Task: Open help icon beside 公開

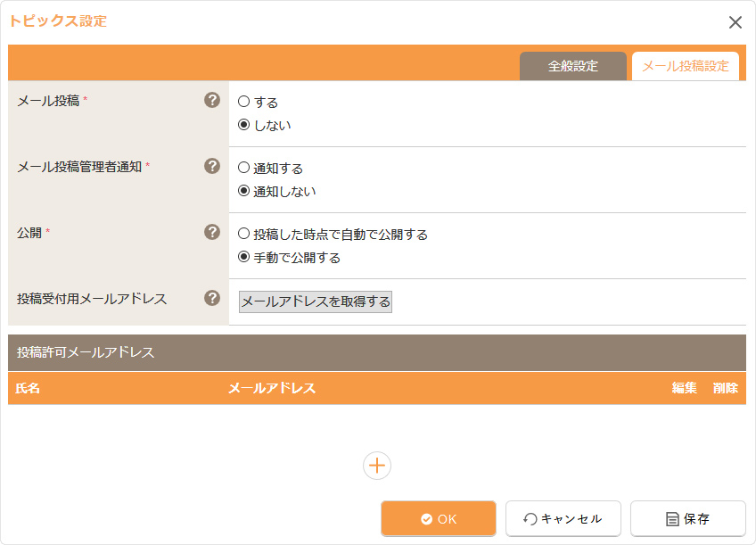Action: point(212,232)
